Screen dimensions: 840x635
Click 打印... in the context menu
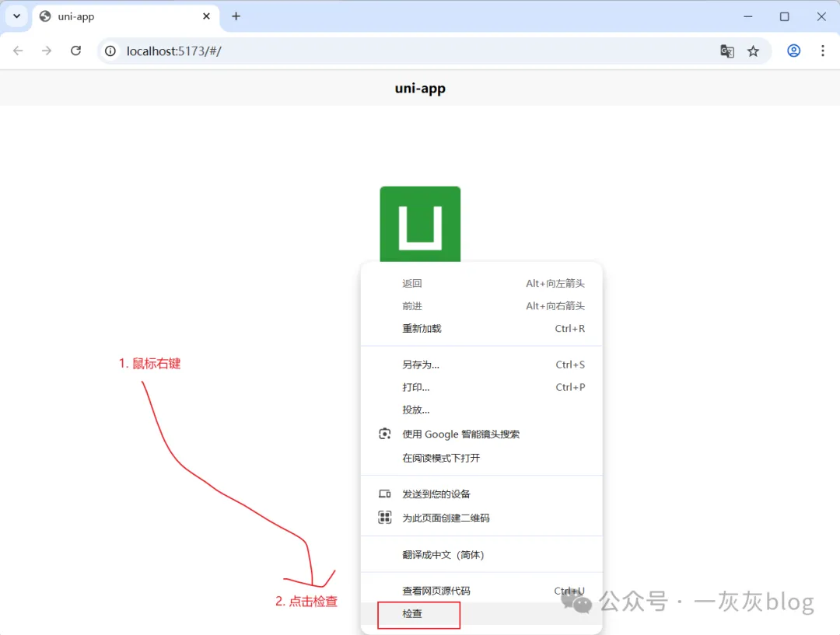(416, 387)
